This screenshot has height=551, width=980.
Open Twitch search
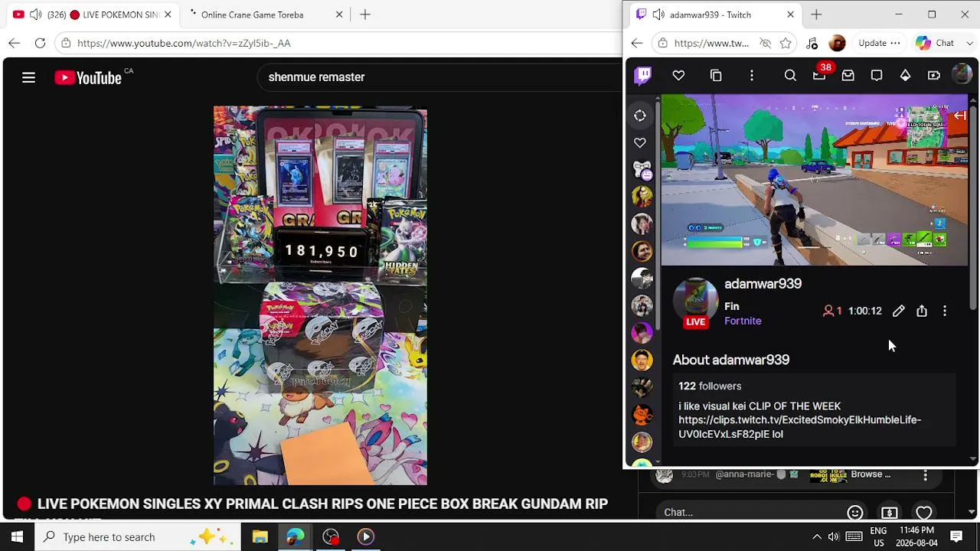790,76
